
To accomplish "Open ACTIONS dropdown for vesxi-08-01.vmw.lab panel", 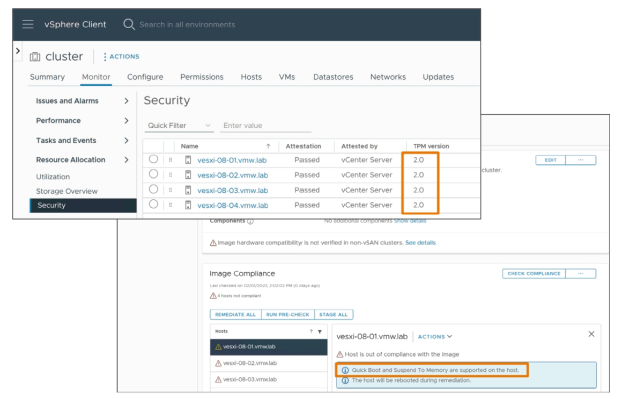I will (x=435, y=336).
